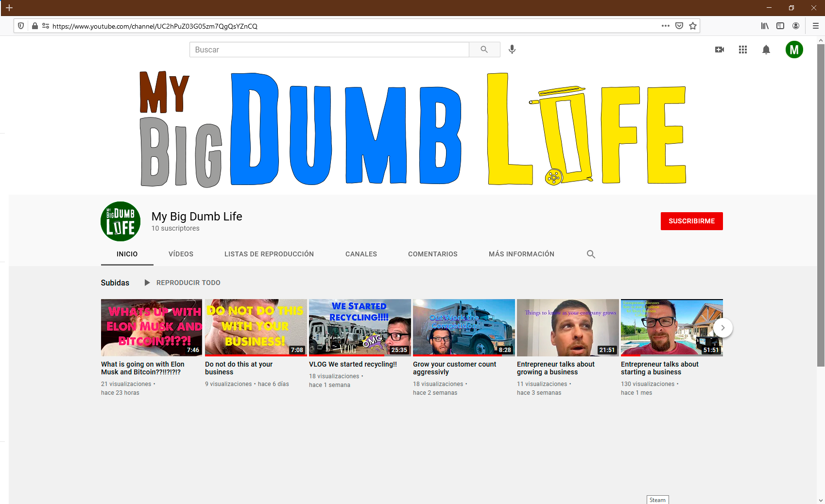Open the green M account avatar
This screenshot has width=825, height=504.
coord(794,50)
